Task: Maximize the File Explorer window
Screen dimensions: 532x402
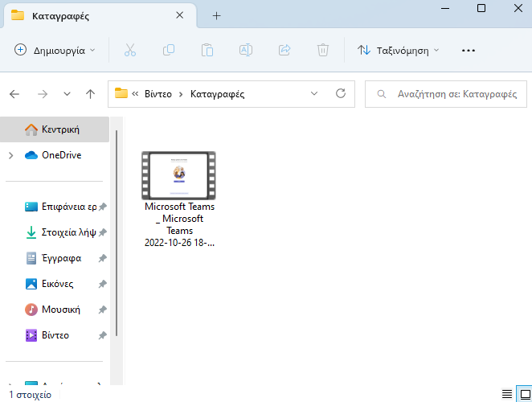Action: point(481,8)
